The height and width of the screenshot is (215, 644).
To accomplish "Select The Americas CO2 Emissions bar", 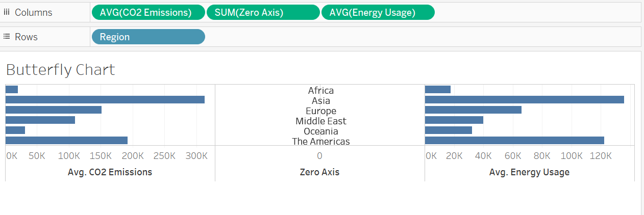I will 66,141.
